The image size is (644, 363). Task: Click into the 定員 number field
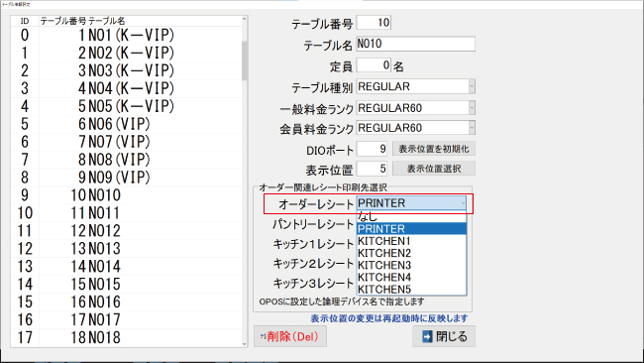click(374, 65)
